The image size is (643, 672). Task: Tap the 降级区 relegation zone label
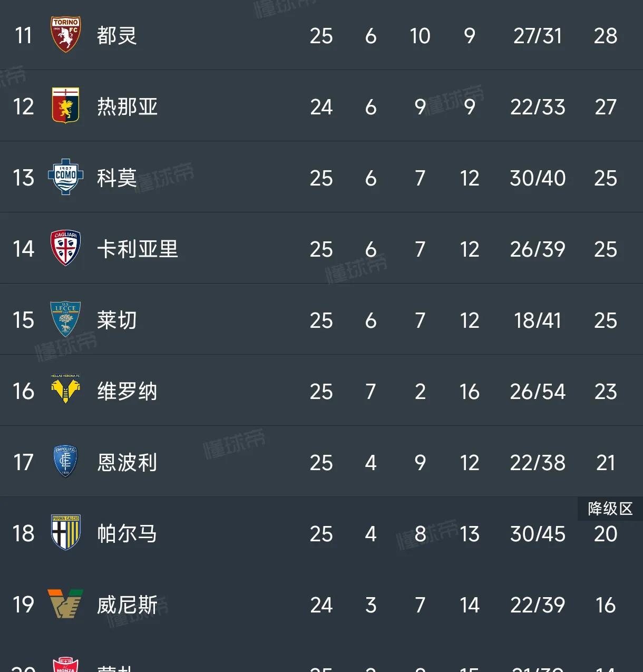click(x=610, y=509)
